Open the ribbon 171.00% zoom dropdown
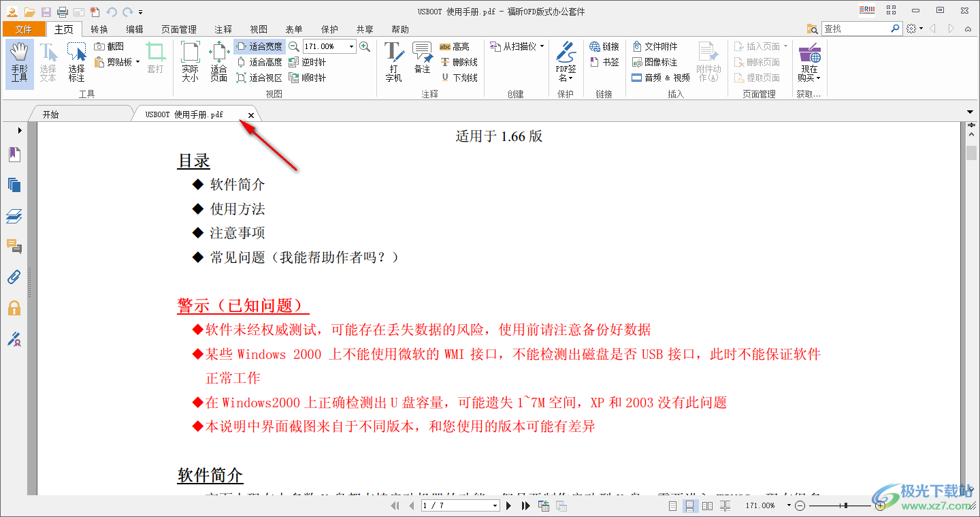Viewport: 980px width, 517px height. point(352,46)
